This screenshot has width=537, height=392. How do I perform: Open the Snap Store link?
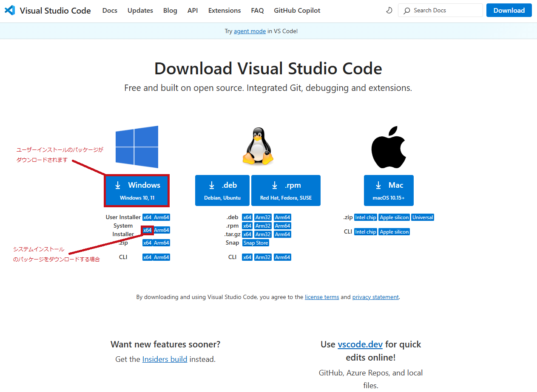pyautogui.click(x=256, y=243)
